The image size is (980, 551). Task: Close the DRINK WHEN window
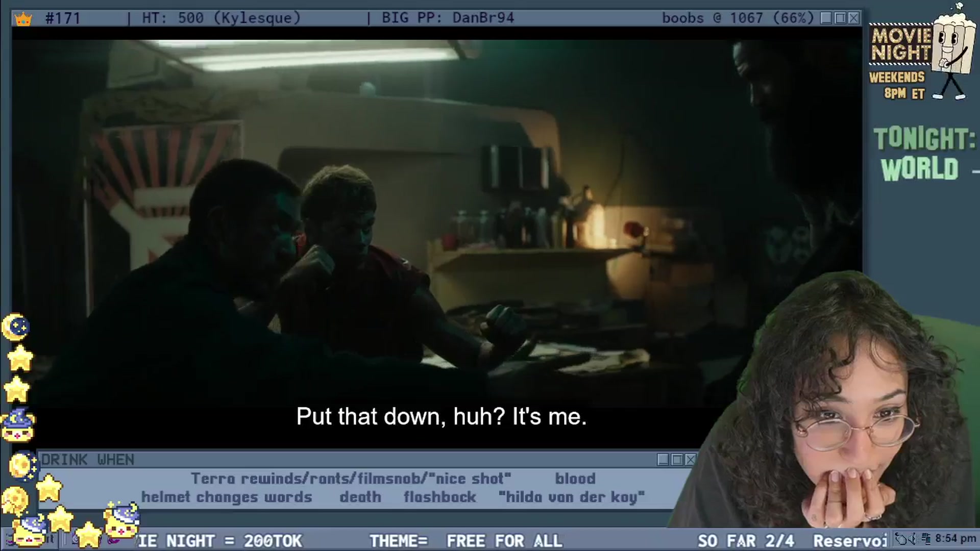691,460
